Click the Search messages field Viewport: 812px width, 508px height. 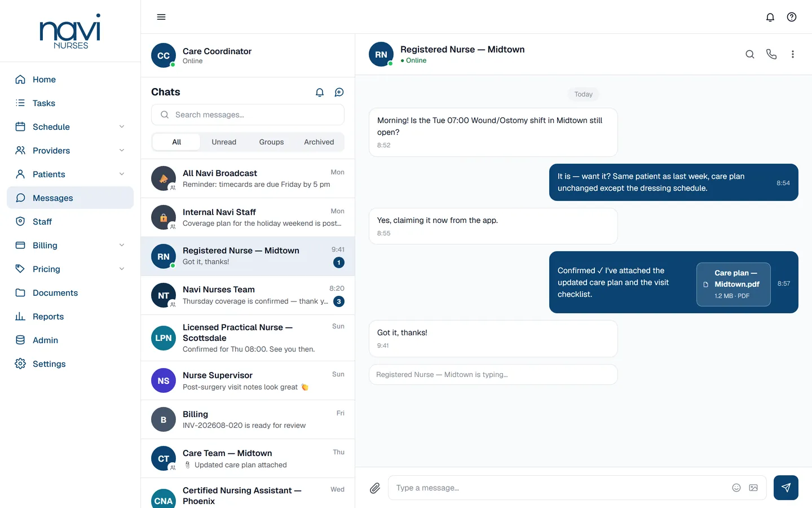pos(248,115)
